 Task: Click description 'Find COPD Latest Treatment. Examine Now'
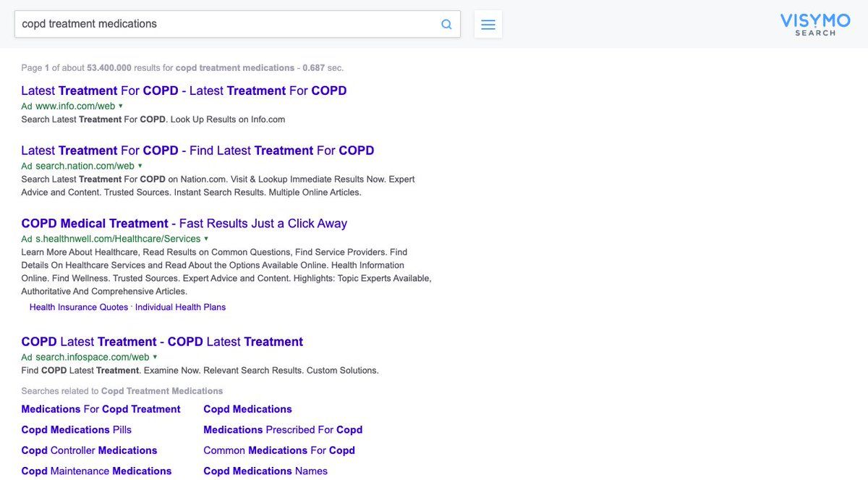[200, 371]
